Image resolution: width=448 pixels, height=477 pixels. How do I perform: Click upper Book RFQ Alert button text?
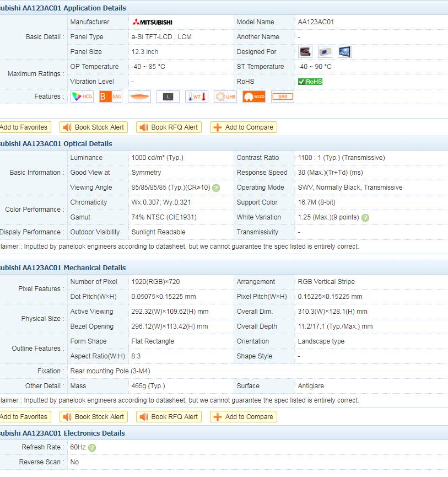click(175, 127)
